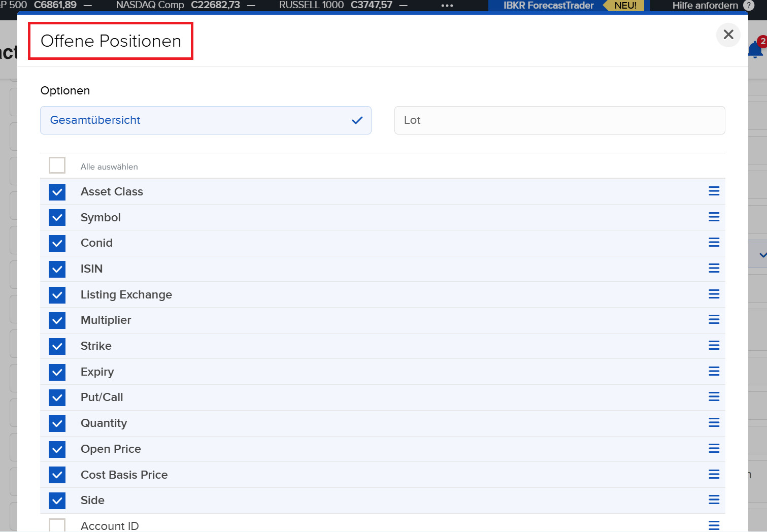Click the Put/Call field label
Screen dimensions: 767x532
(102, 397)
